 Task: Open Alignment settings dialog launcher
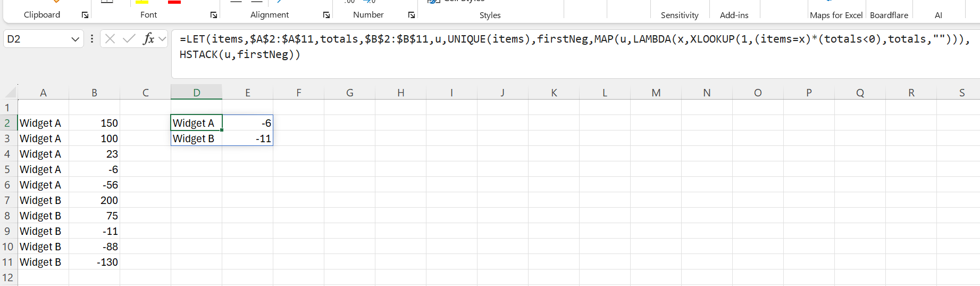326,15
